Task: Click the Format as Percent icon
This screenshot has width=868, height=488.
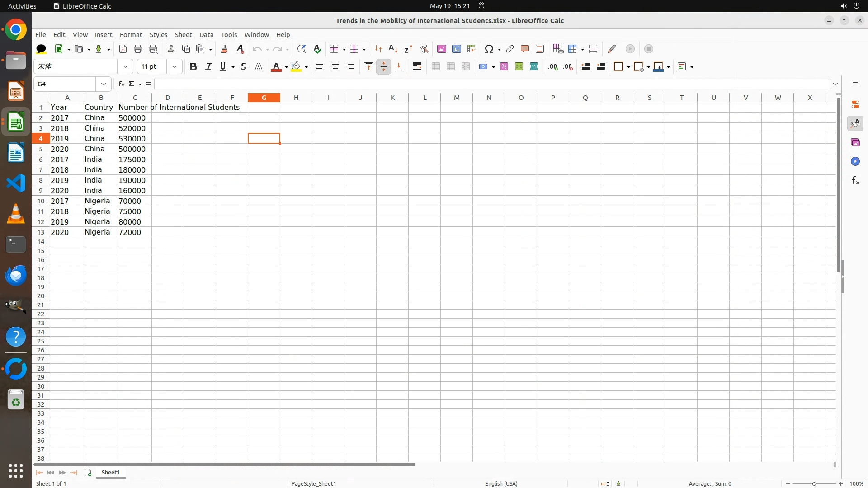Action: click(504, 67)
